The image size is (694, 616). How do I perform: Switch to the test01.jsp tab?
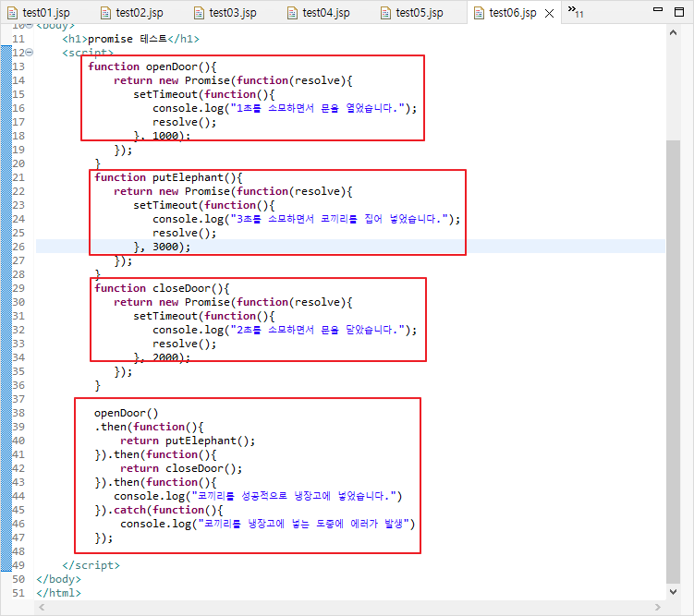click(39, 13)
